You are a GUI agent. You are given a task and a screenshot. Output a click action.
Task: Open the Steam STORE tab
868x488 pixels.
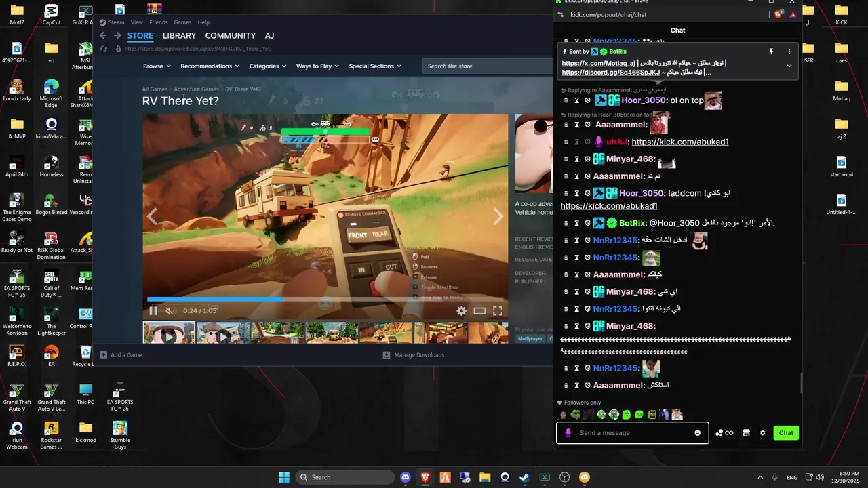click(x=140, y=36)
